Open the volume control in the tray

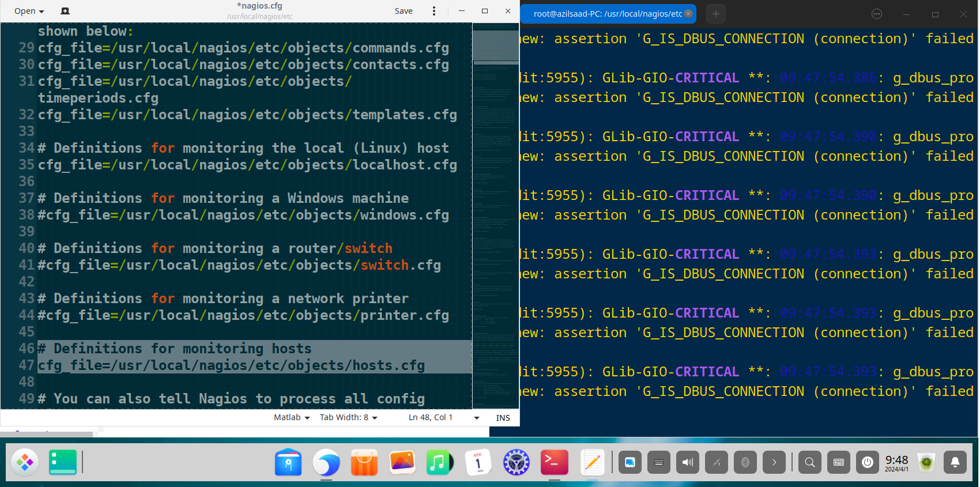[x=688, y=462]
